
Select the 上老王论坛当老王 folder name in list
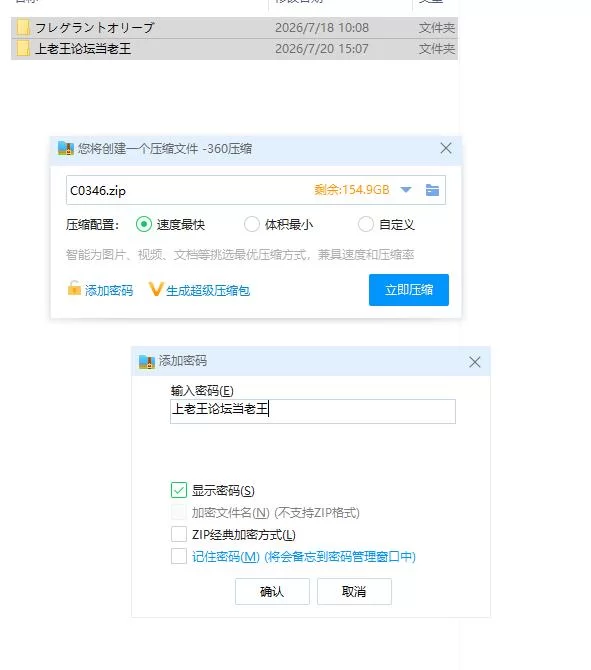point(82,49)
